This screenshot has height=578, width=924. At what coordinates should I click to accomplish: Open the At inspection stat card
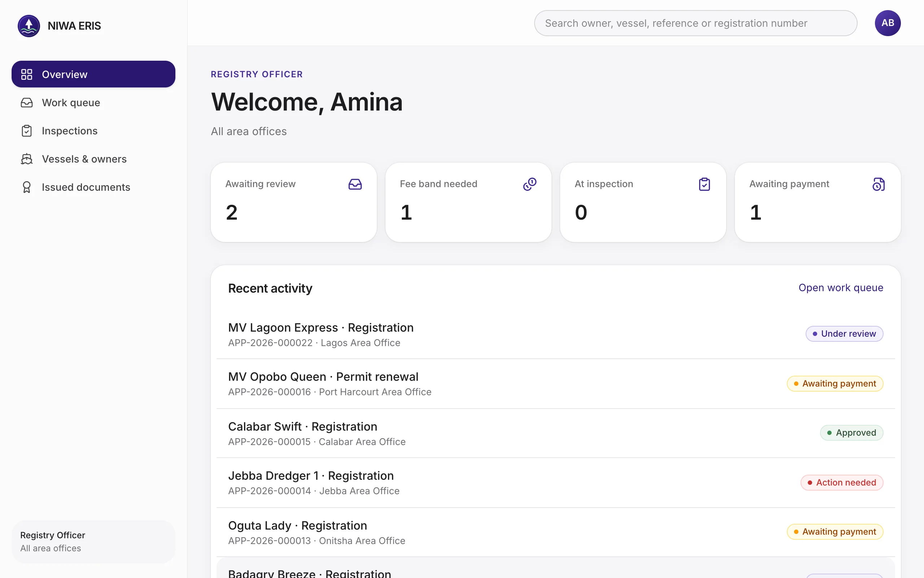coord(643,202)
